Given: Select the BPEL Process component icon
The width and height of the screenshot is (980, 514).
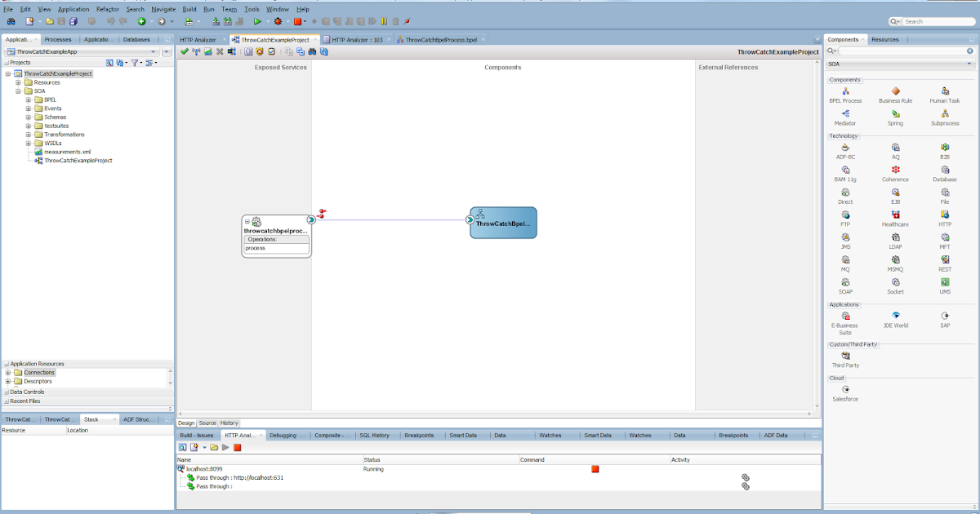Looking at the screenshot, I should 845,91.
